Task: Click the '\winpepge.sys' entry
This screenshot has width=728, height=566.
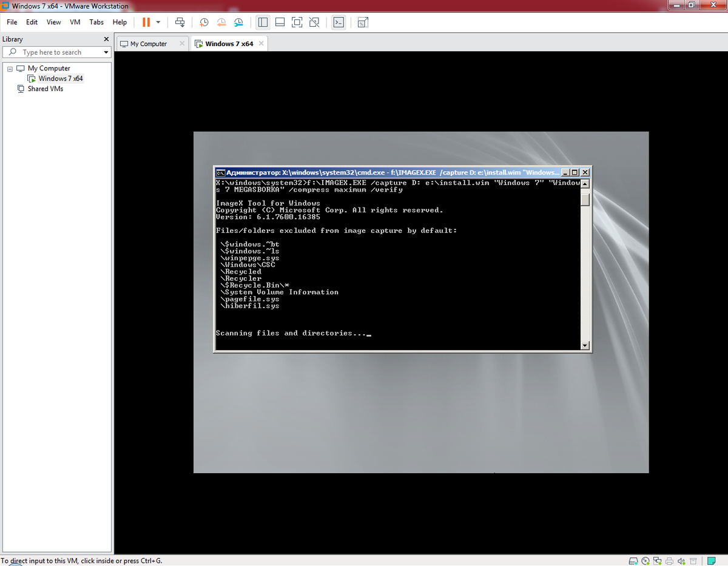Action: (250, 258)
